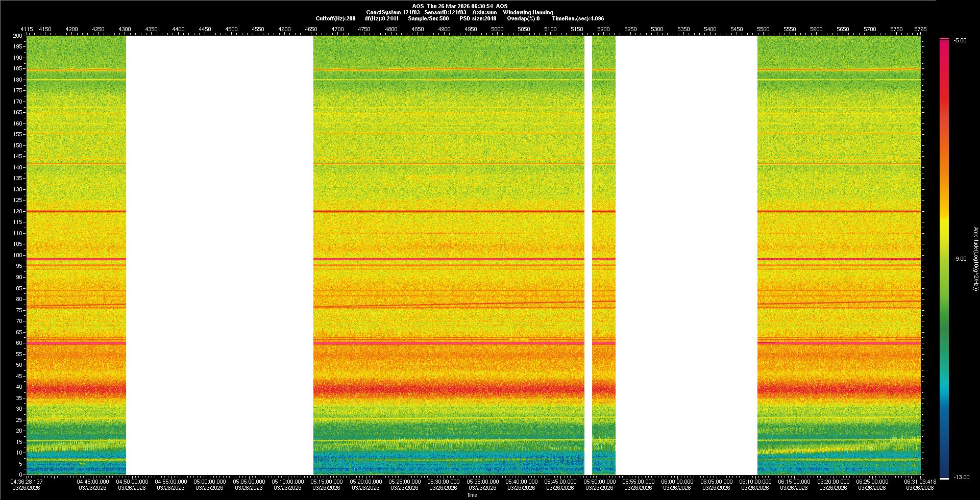Select the frequency axis tick "160"
This screenshot has width=980, height=500.
click(x=18, y=123)
